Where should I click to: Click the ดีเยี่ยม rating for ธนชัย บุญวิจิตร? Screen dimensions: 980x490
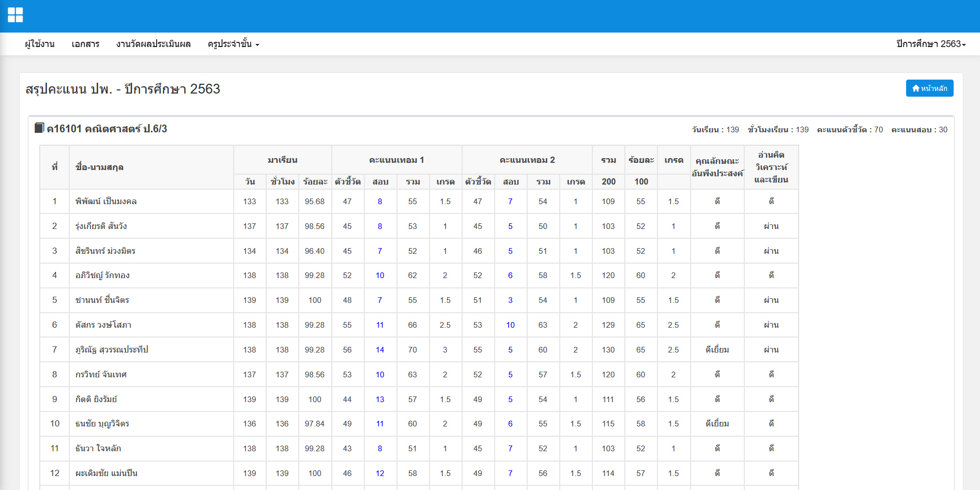717,424
